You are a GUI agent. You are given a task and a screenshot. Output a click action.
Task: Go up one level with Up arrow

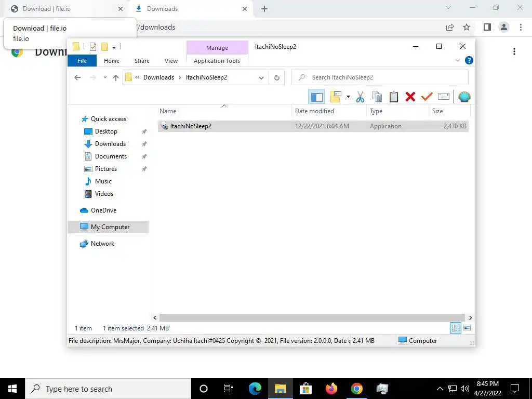tap(116, 78)
